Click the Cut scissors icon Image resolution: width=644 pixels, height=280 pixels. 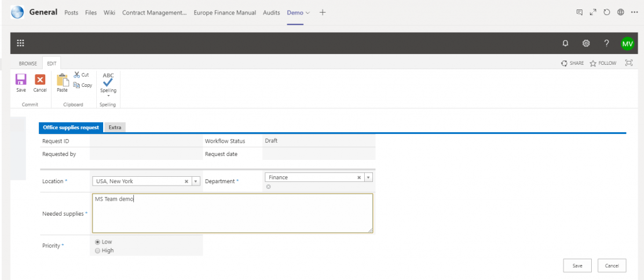click(77, 75)
